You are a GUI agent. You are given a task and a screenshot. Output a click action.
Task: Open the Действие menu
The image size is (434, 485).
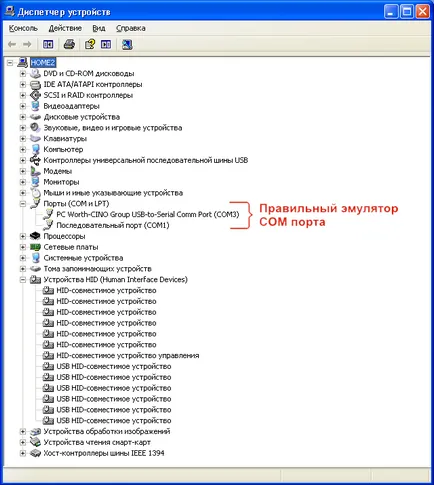(x=65, y=28)
